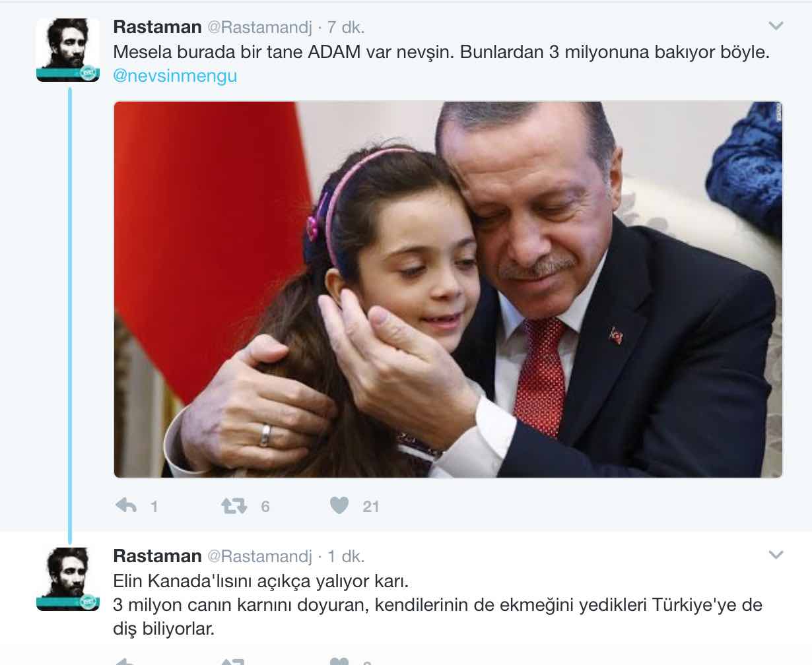Click Rastaman's avatar on the 7 dk. tweet
This screenshot has height=665, width=812.
[x=68, y=50]
